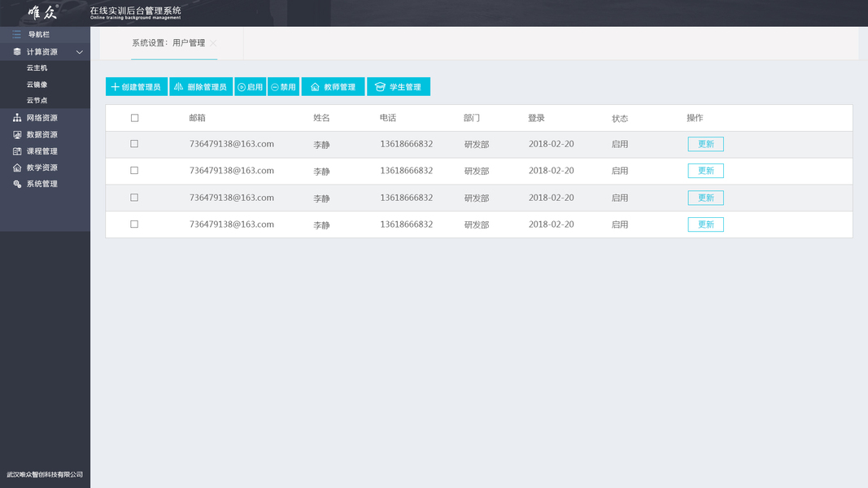Open 课程管理 menu
The width and height of the screenshot is (868, 488).
[x=42, y=151]
